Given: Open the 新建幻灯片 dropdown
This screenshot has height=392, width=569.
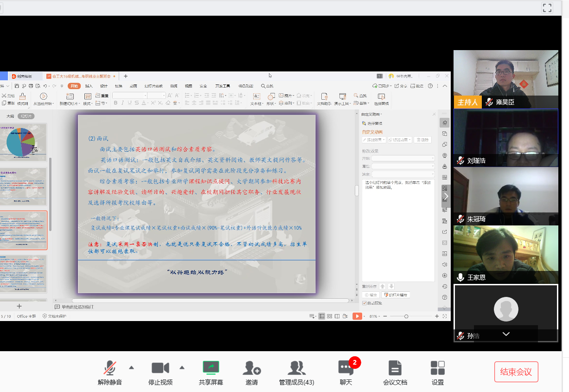Looking at the screenshot, I should click(69, 103).
